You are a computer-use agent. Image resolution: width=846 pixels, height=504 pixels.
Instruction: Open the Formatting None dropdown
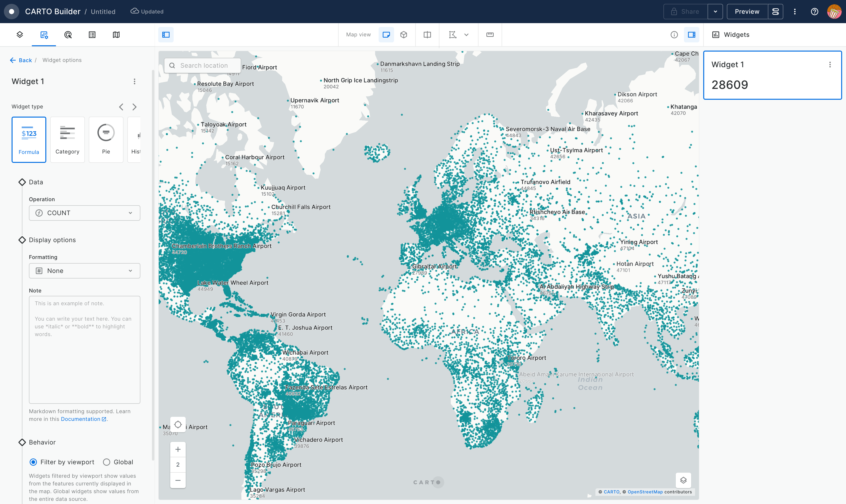coord(84,271)
